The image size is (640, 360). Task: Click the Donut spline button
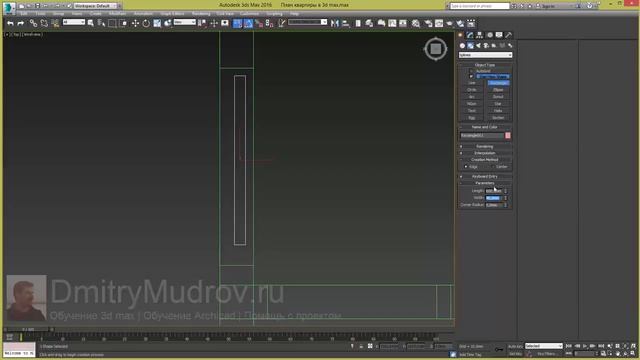[498, 97]
